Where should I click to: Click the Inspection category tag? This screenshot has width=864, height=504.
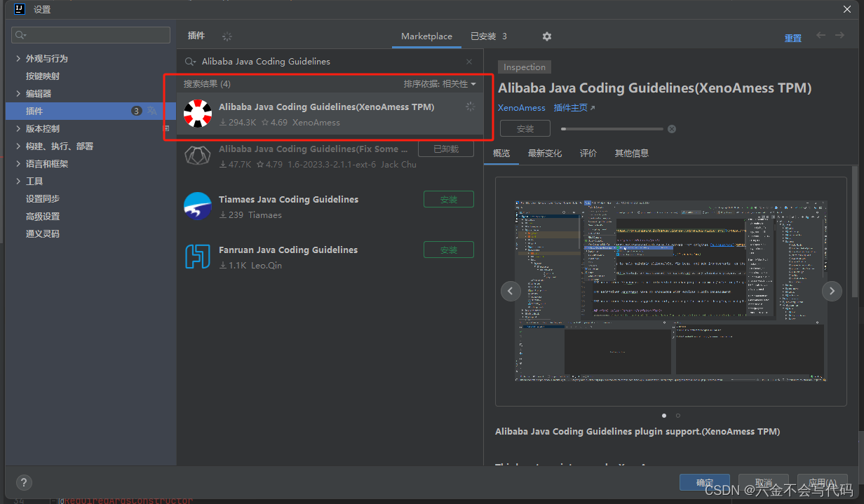(525, 67)
